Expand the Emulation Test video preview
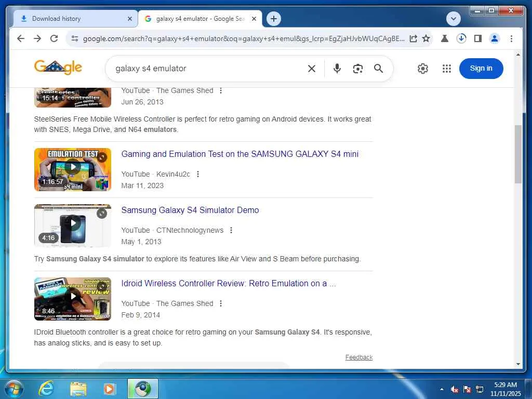Image resolution: width=532 pixels, height=399 pixels. (x=102, y=157)
